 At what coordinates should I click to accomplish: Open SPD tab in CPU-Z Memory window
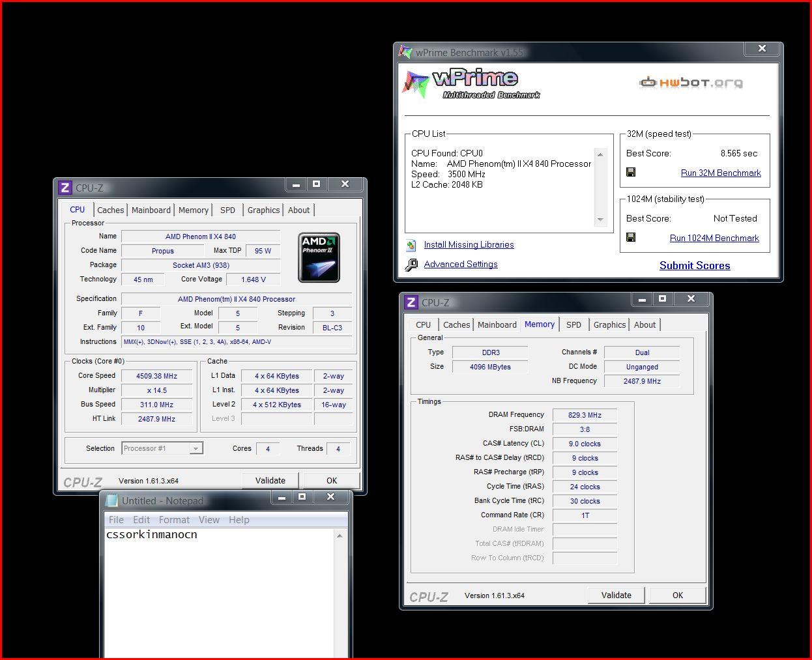(x=573, y=324)
